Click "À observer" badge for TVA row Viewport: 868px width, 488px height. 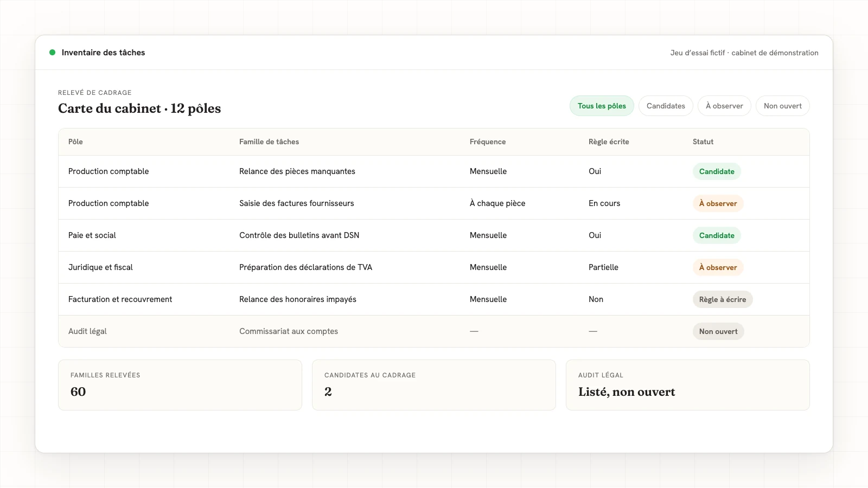click(718, 267)
